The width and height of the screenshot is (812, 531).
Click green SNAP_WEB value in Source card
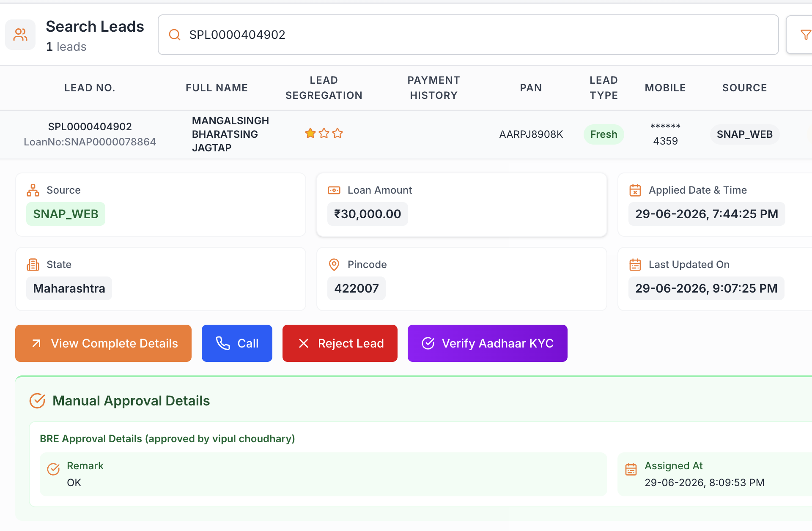66,214
